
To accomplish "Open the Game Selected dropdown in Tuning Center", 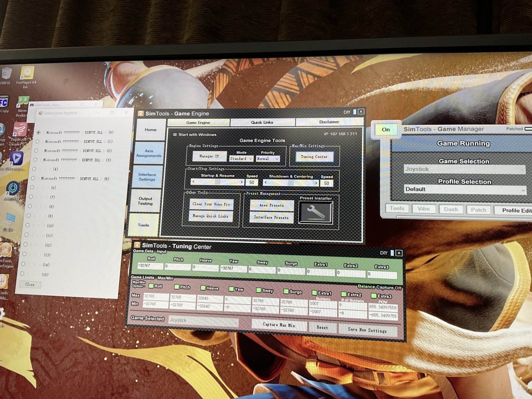I will [203, 321].
